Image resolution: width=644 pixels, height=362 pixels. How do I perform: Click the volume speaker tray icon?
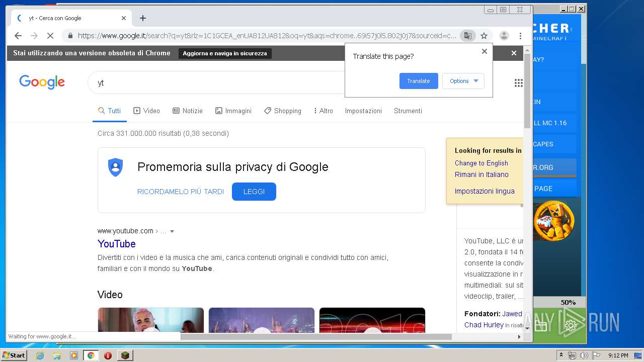coord(584,355)
